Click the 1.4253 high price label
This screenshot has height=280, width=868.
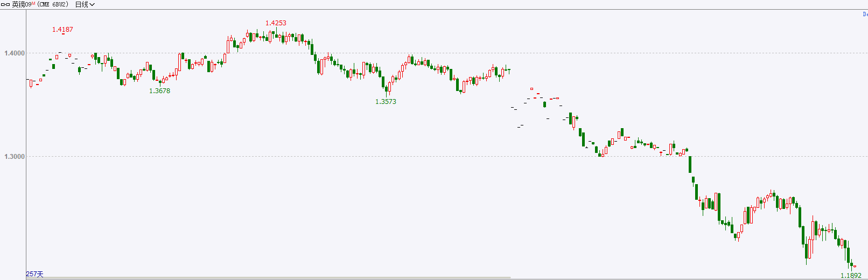276,23
